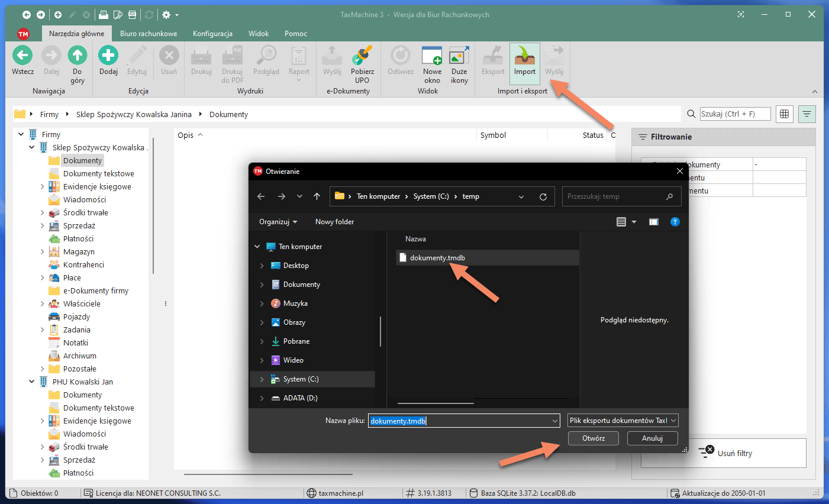Click the Wstecz back navigation icon
The height and width of the screenshot is (504, 829).
pos(22,56)
